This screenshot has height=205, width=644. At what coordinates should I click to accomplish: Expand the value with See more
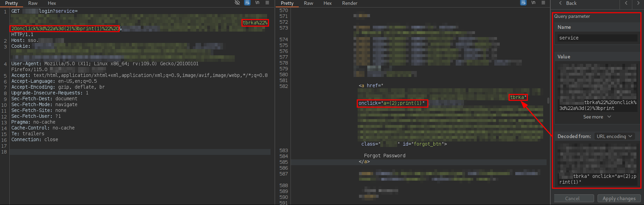point(597,117)
